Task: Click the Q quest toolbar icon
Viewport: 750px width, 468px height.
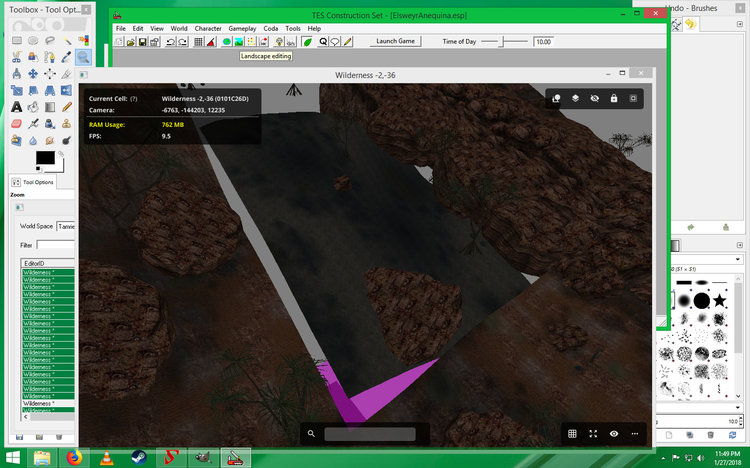Action: [323, 42]
